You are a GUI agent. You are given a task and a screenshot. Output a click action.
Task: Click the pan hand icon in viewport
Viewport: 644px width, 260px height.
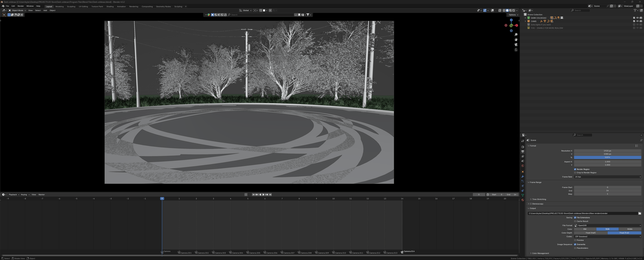point(516,39)
